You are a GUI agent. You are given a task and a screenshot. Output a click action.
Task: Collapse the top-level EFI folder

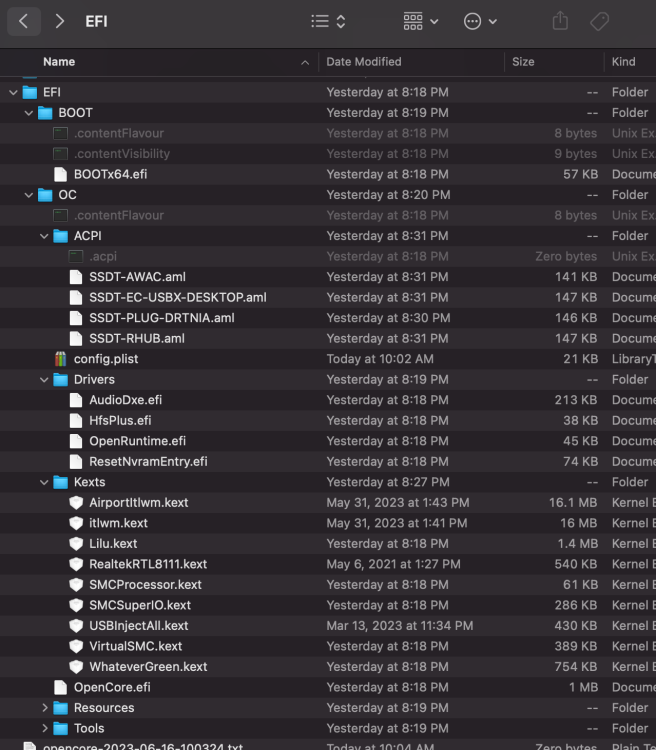point(13,92)
